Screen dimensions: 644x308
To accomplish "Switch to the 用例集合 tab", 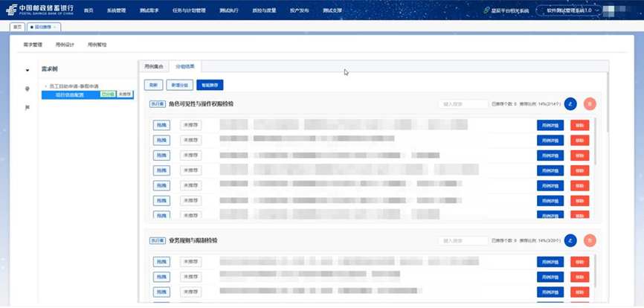I will tap(153, 66).
